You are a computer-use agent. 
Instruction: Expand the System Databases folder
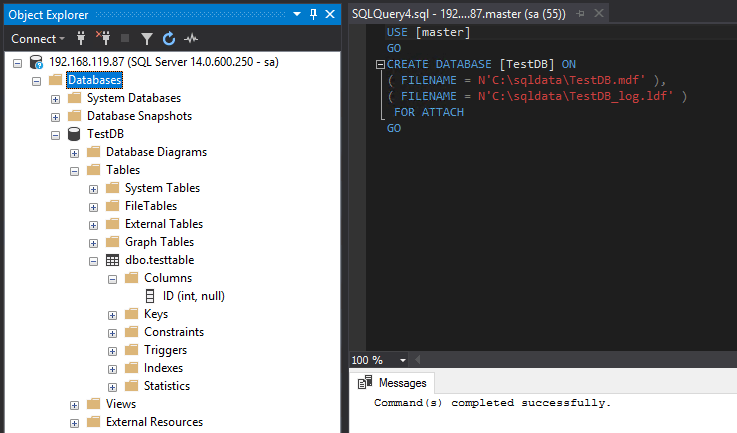56,98
